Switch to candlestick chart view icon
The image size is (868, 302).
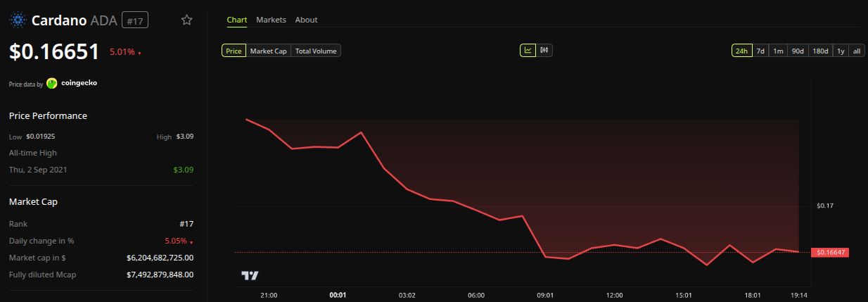coord(544,51)
